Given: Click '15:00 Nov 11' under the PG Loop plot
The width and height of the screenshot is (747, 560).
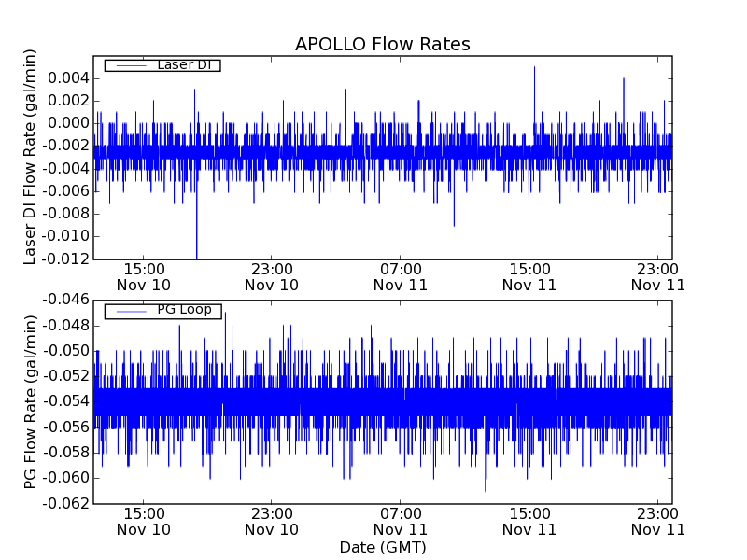Looking at the screenshot, I should tap(529, 522).
